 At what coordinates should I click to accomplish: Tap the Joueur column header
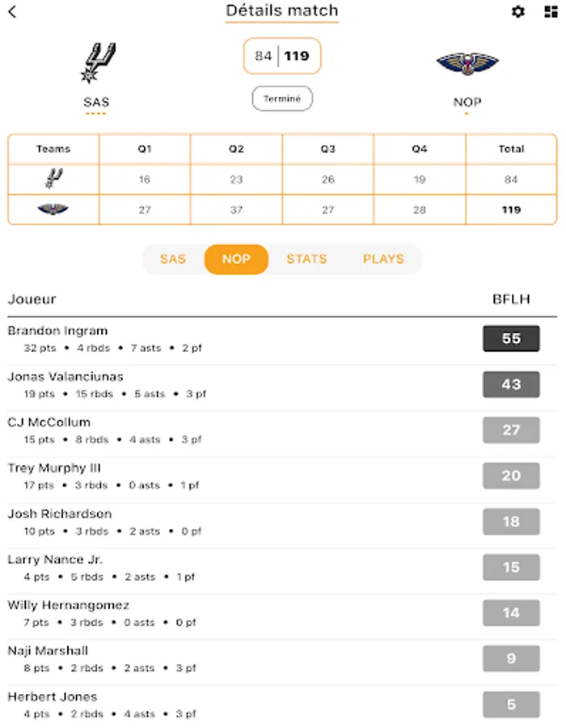pos(32,299)
